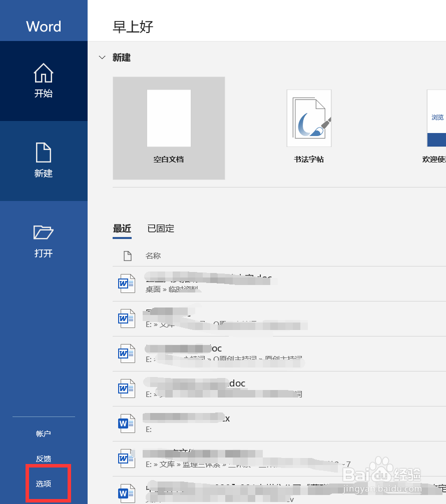This screenshot has width=446, height=504.
Task: Open the last document row in the recent list
Action: pyautogui.click(x=225, y=492)
